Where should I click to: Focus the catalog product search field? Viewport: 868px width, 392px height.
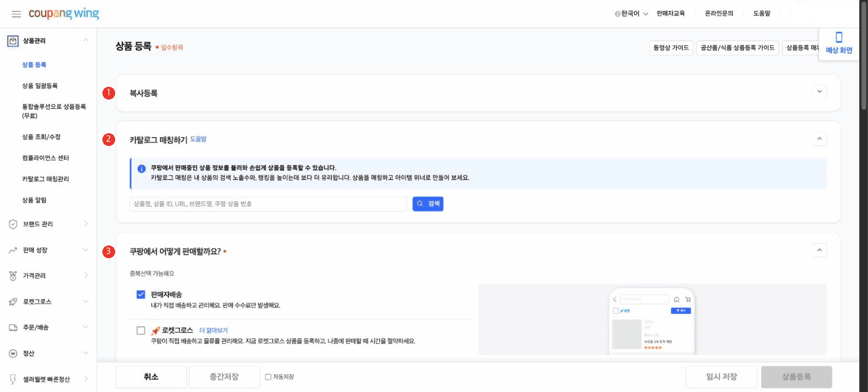coord(268,204)
